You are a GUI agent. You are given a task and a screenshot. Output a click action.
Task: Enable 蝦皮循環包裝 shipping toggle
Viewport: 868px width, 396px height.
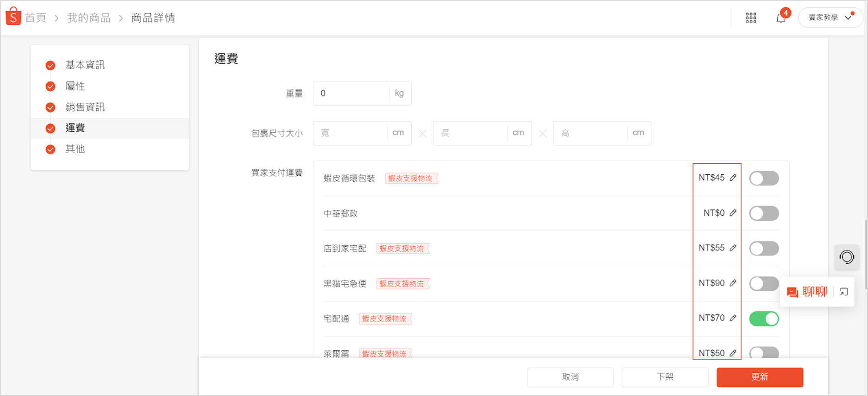pyautogui.click(x=764, y=178)
